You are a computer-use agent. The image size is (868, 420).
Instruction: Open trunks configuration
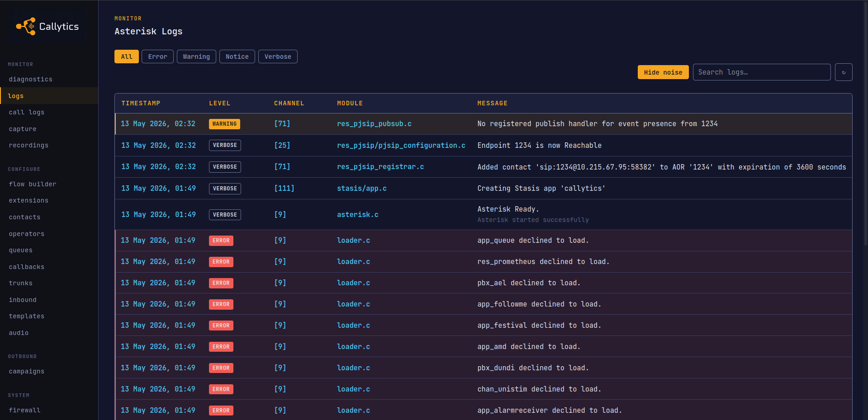point(49,283)
